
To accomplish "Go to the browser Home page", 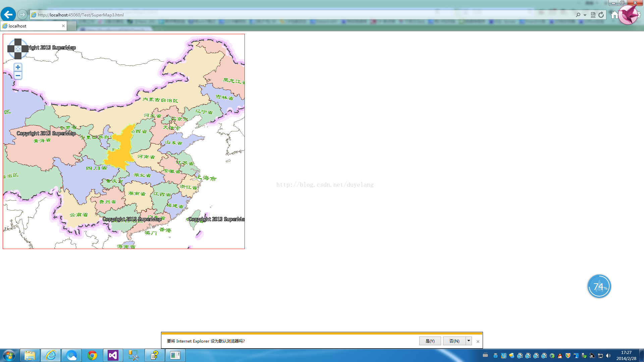I will tap(614, 15).
